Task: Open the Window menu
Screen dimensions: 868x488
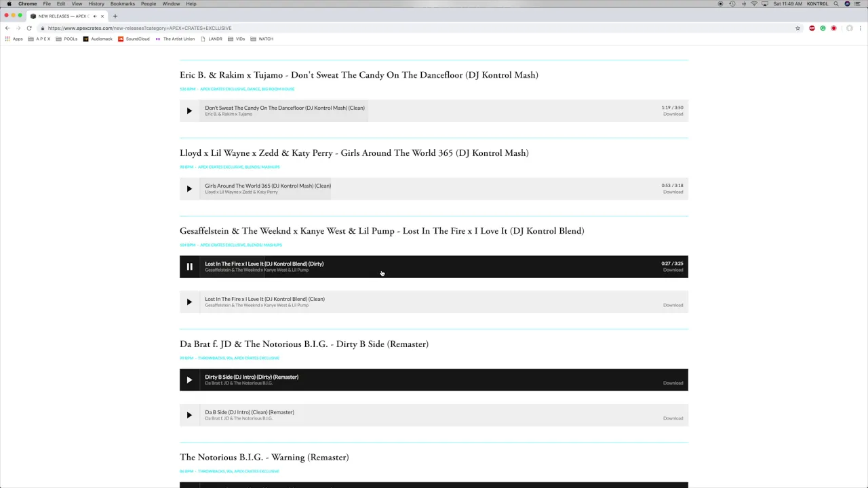Action: click(171, 4)
